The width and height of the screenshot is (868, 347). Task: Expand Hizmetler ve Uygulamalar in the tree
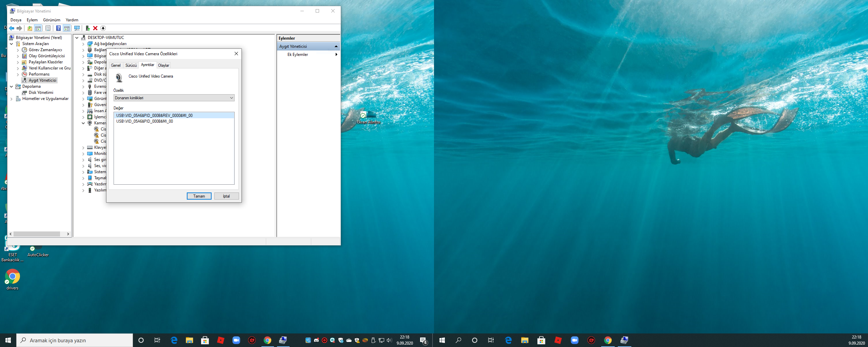pyautogui.click(x=12, y=99)
